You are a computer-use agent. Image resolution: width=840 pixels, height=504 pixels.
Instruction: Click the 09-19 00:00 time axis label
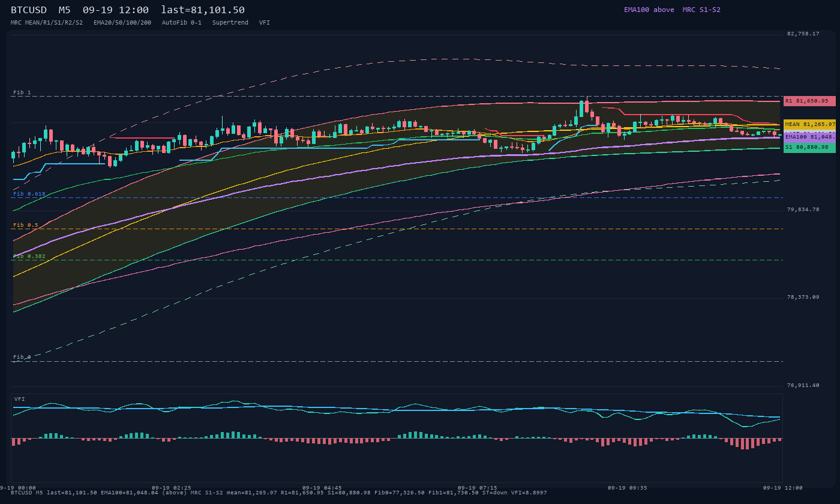[x=16, y=488]
